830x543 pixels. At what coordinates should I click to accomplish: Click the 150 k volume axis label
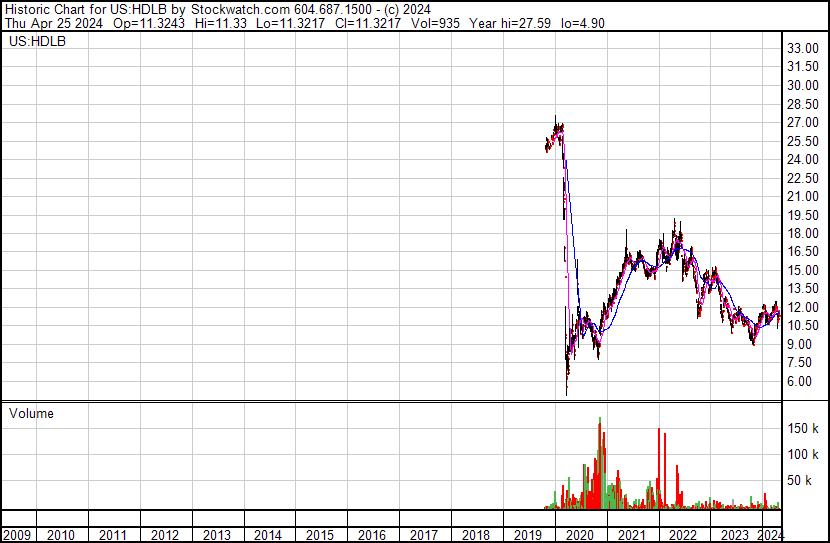click(803, 428)
